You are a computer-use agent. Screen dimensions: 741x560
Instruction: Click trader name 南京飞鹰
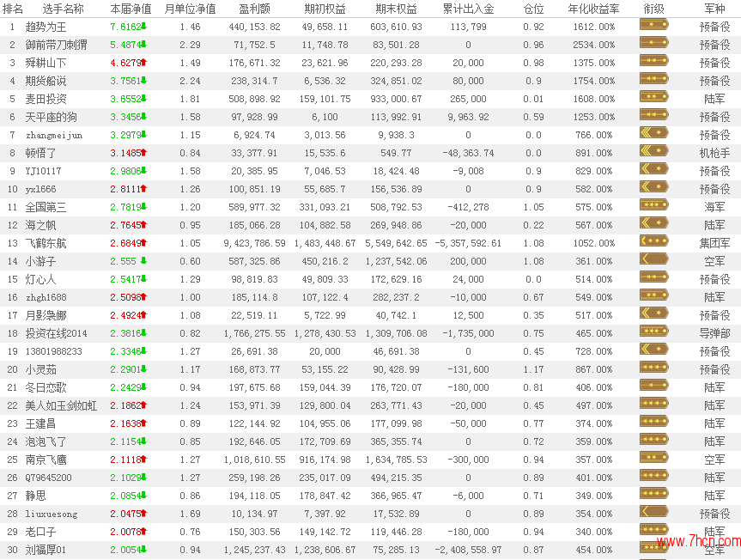(46, 460)
